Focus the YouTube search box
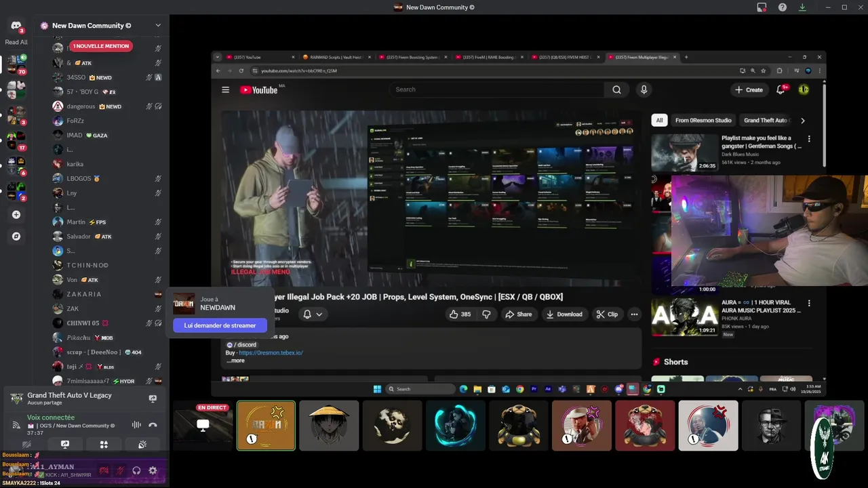 coord(496,89)
